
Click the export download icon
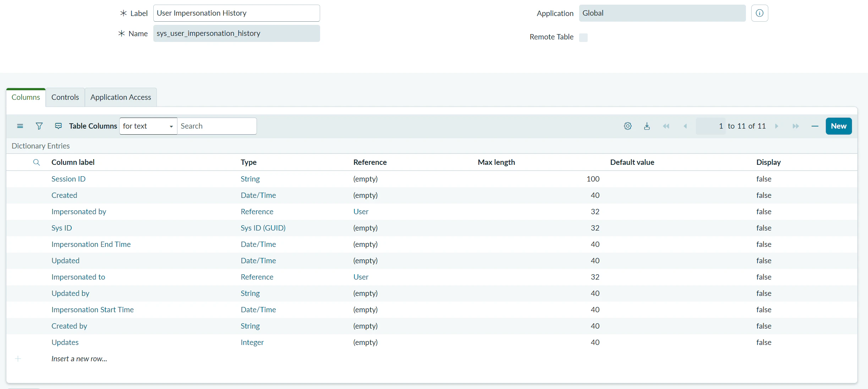click(x=647, y=126)
